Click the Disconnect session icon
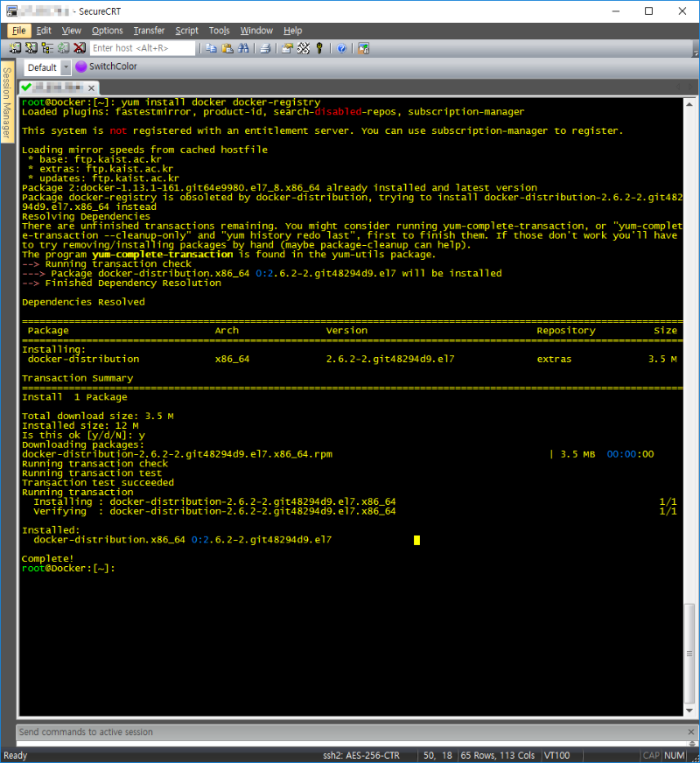The image size is (700, 763). tap(79, 49)
